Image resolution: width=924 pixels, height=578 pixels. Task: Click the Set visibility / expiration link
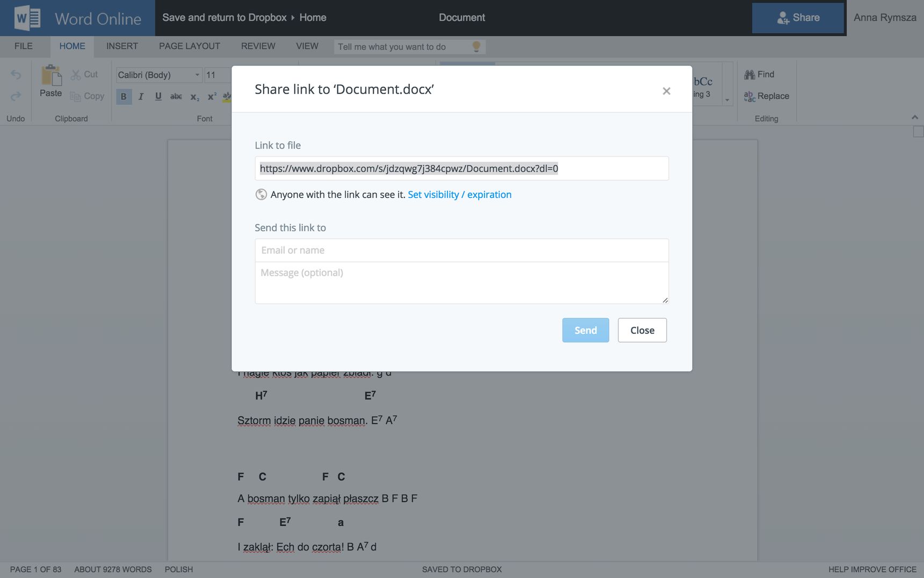pyautogui.click(x=459, y=195)
